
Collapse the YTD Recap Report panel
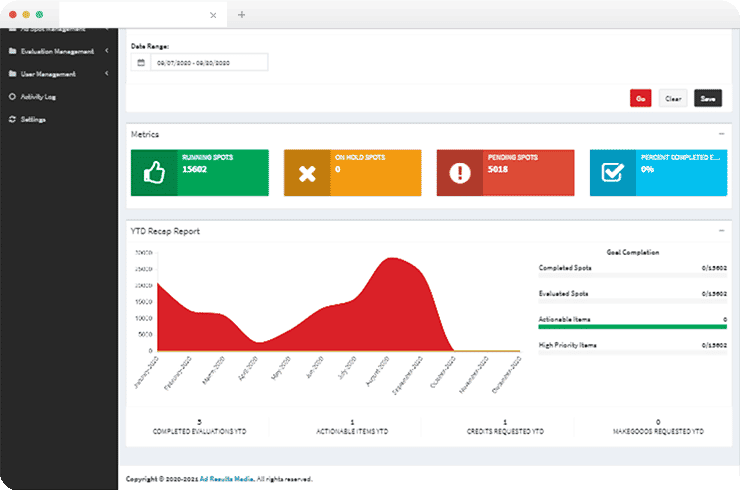(721, 231)
